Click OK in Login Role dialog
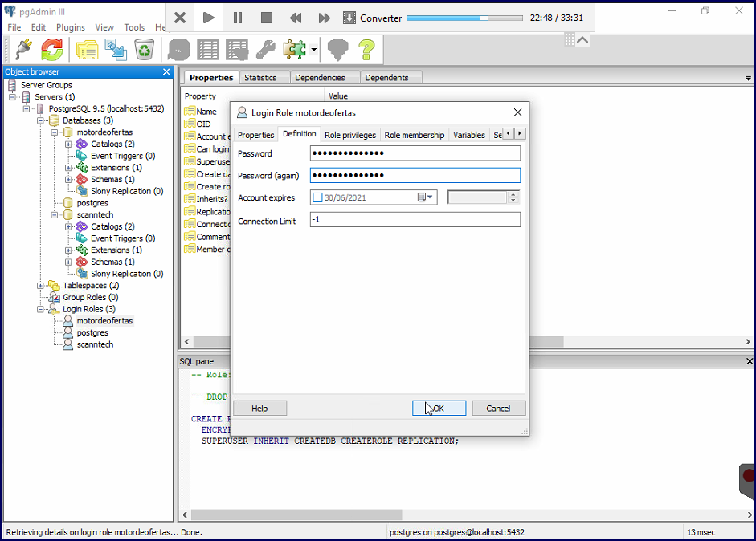Viewport: 756px width, 541px height. point(439,408)
